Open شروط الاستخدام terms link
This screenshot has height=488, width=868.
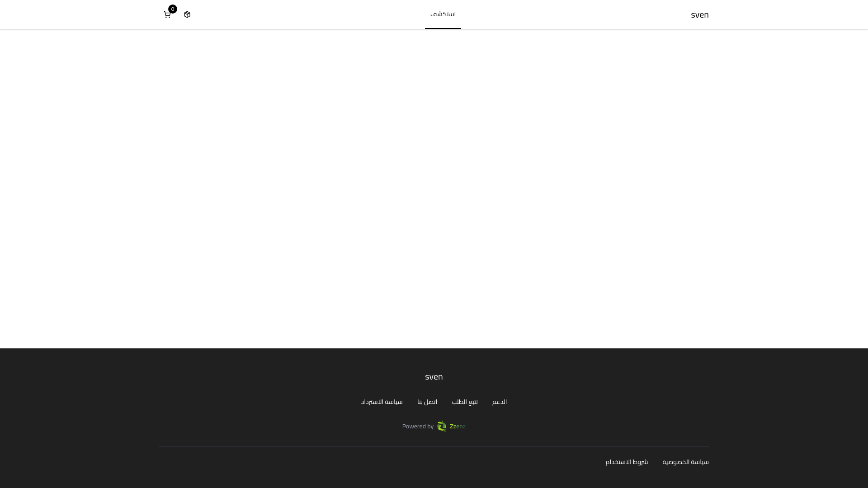pyautogui.click(x=627, y=462)
